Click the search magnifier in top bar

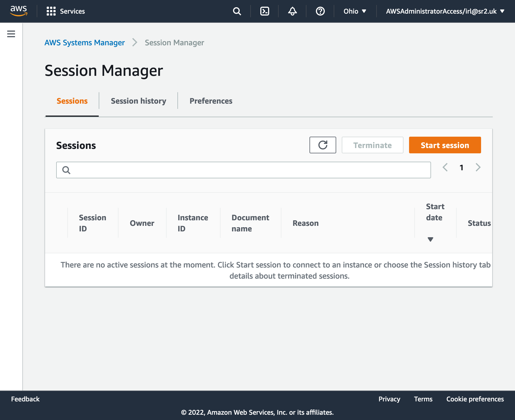click(x=237, y=11)
